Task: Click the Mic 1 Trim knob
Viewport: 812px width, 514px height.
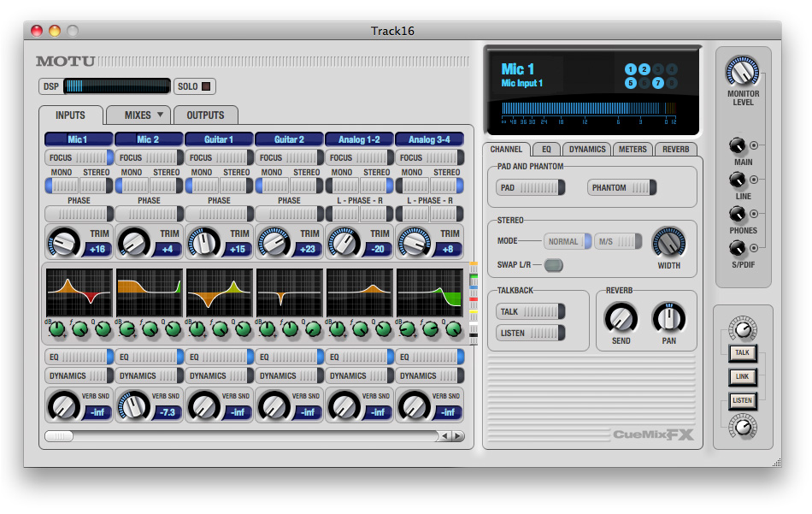Action: pos(62,243)
